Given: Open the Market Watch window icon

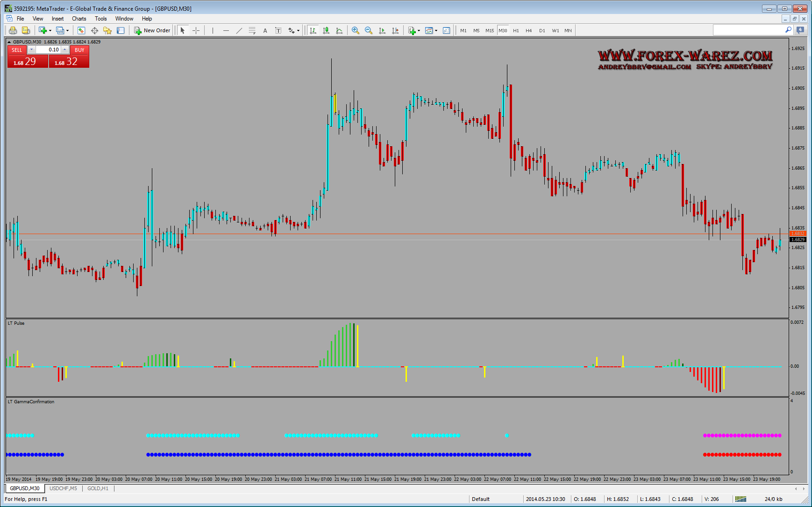Looking at the screenshot, I should [x=81, y=31].
